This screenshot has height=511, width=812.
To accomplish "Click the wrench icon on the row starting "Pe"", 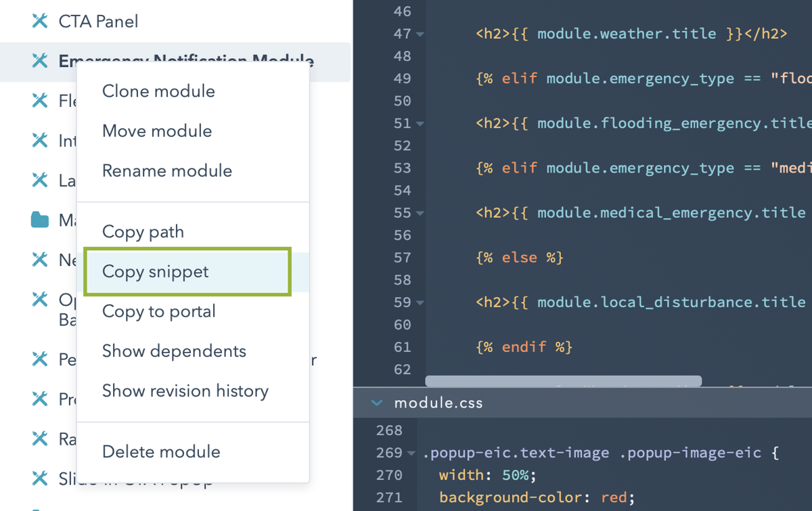I will 40,359.
